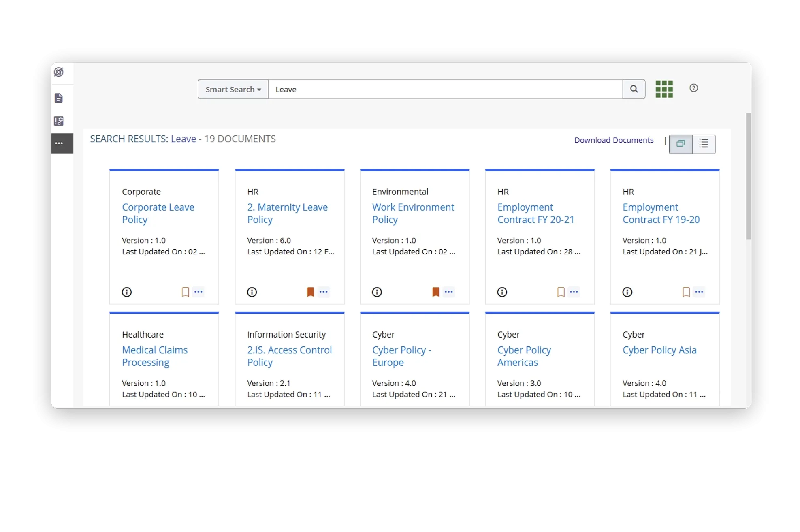
Task: Open more options on Maternity Leave card
Action: pyautogui.click(x=323, y=292)
